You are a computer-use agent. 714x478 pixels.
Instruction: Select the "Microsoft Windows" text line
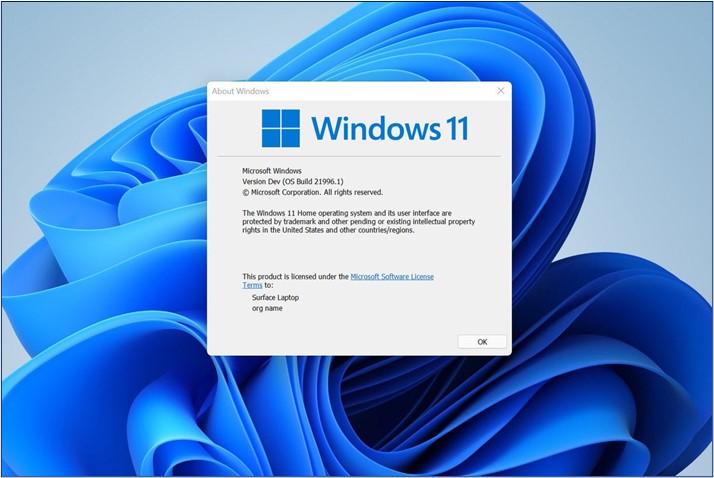point(272,171)
